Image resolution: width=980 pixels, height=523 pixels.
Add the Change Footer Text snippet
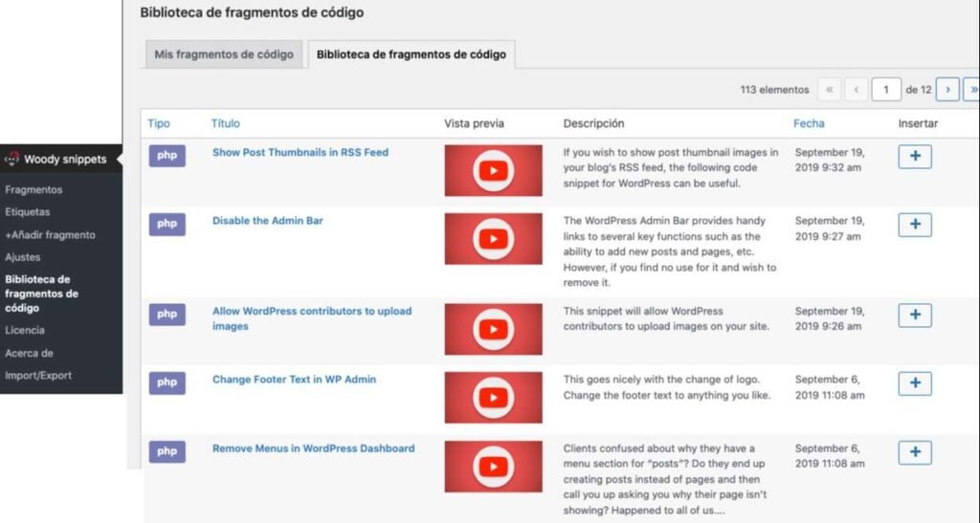(915, 383)
